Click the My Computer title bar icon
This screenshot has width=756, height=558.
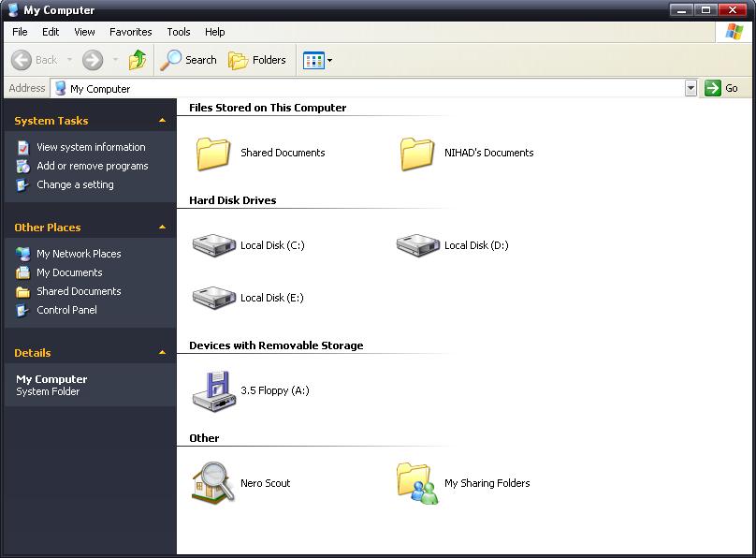pyautogui.click(x=13, y=10)
